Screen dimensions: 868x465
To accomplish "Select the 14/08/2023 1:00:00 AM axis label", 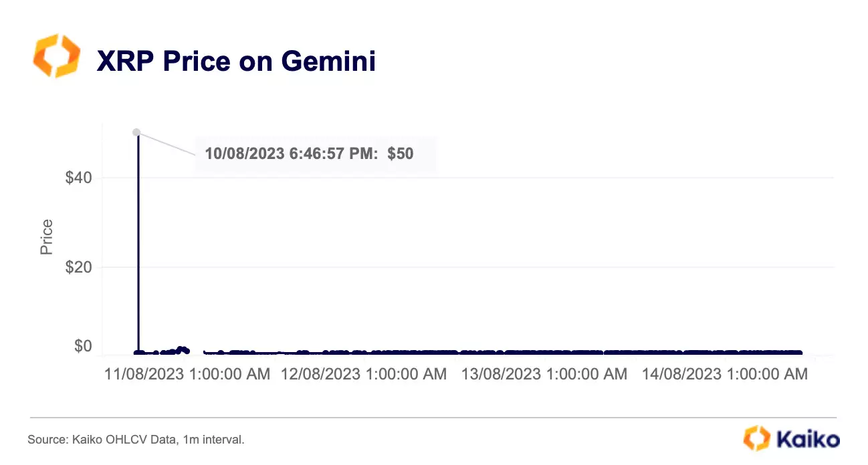I will [724, 374].
